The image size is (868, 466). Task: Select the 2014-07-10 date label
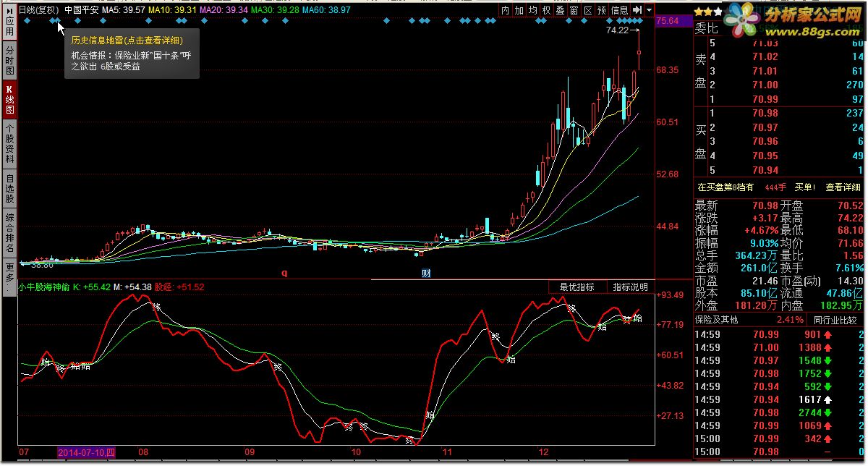(86, 452)
